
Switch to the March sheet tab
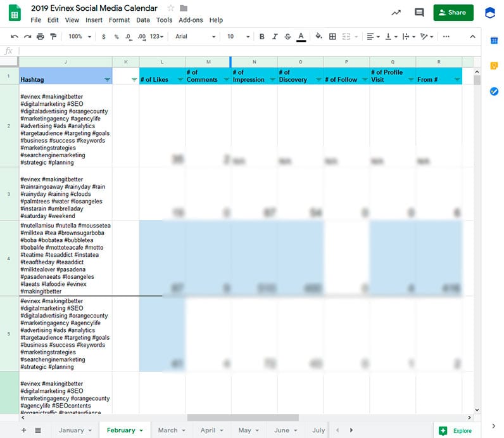click(172, 430)
